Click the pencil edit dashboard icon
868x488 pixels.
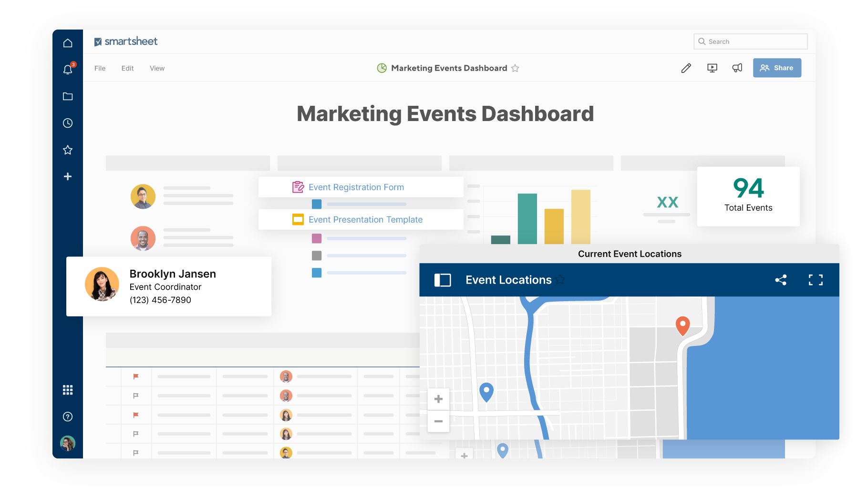(686, 68)
